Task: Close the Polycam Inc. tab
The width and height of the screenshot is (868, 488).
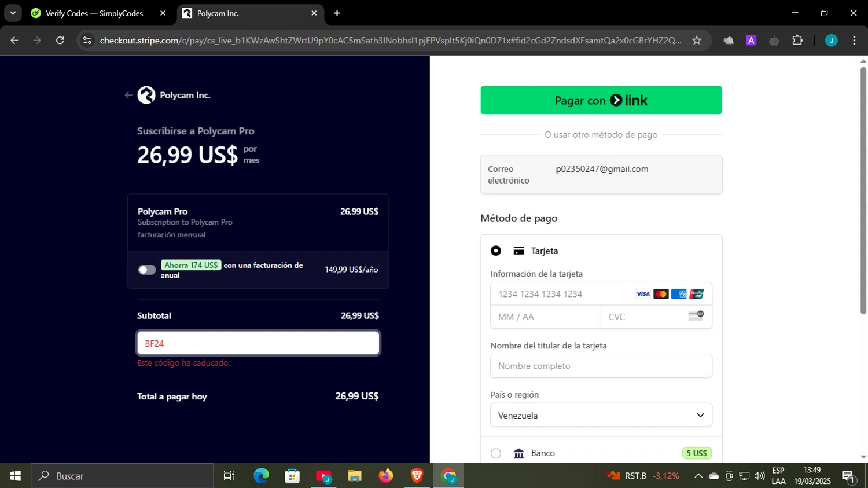Action: click(x=314, y=13)
